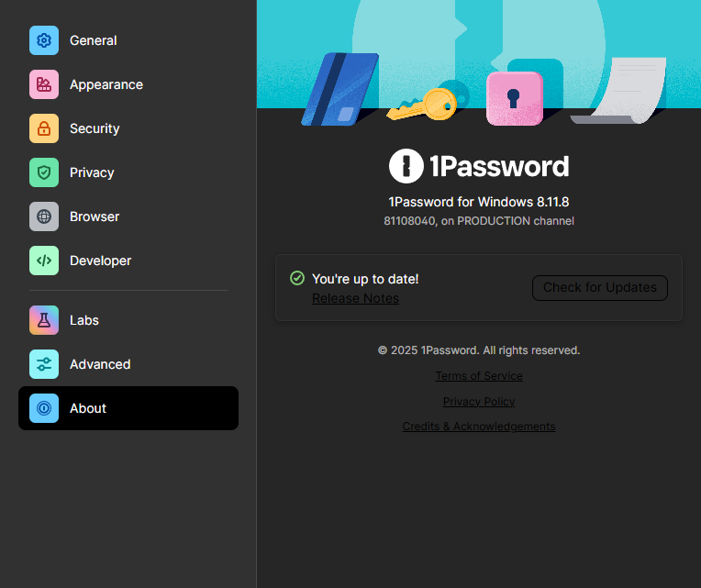Viewport: 701px width, 588px height.
Task: Go to the Advanced settings tab
Action: pyautogui.click(x=128, y=364)
